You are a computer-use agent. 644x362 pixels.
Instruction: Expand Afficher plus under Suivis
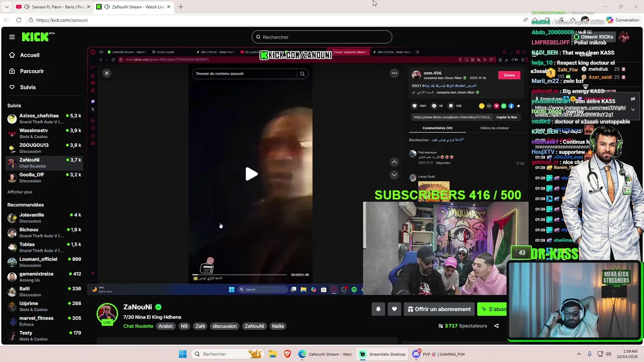coord(20,192)
